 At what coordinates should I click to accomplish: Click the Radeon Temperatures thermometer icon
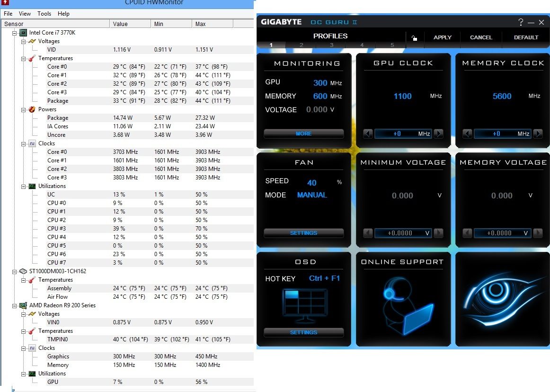pos(32,331)
